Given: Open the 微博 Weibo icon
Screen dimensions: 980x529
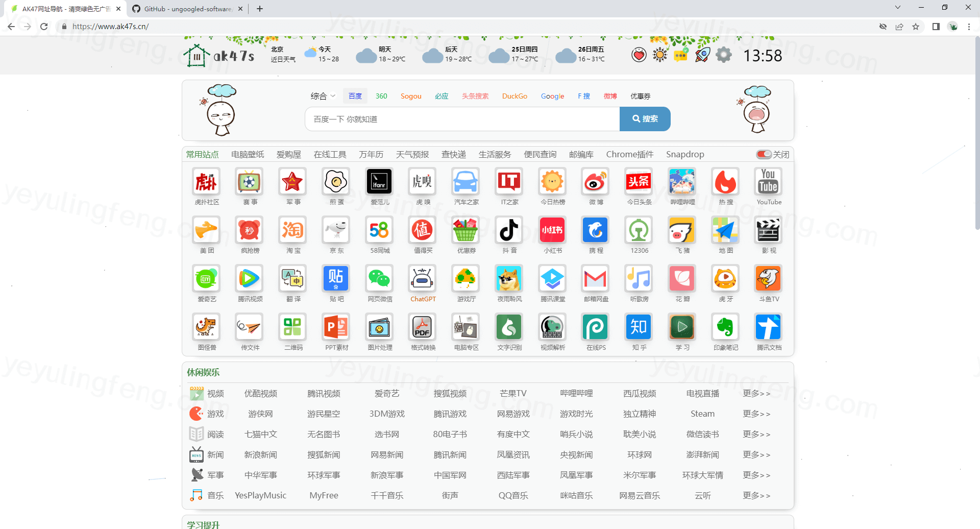Looking at the screenshot, I should (596, 181).
